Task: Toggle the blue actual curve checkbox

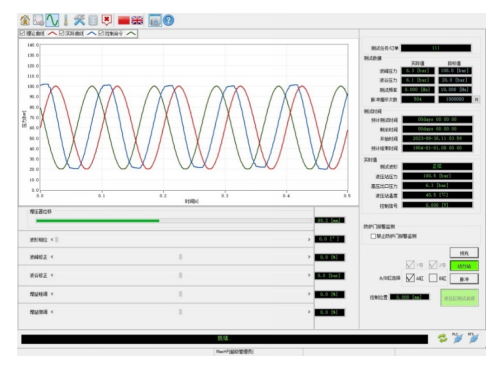Action: tap(62, 33)
